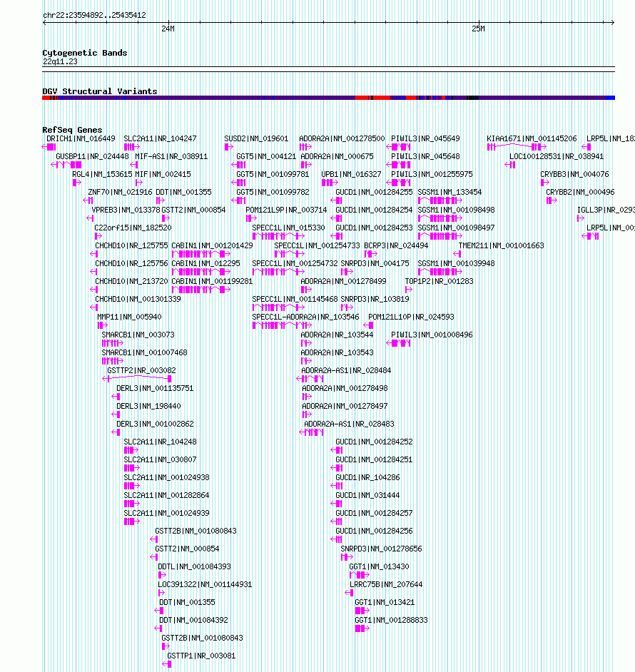Click GSTTP2|NR_003082 label

coord(141,371)
